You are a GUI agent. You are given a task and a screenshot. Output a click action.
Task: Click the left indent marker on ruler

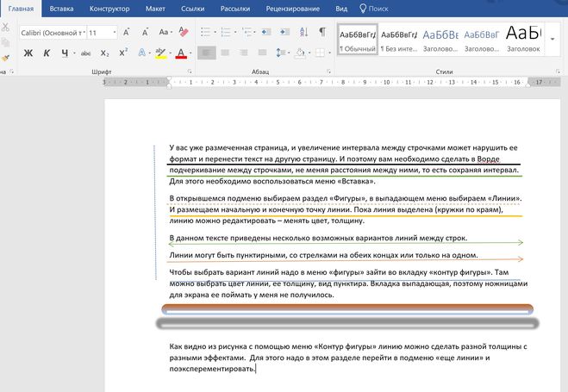click(169, 86)
